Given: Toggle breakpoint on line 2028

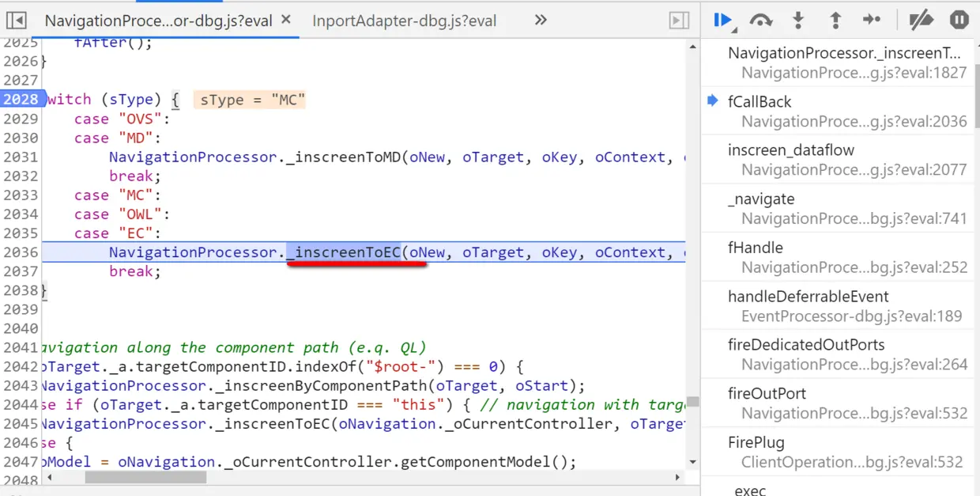Looking at the screenshot, I should tap(20, 100).
